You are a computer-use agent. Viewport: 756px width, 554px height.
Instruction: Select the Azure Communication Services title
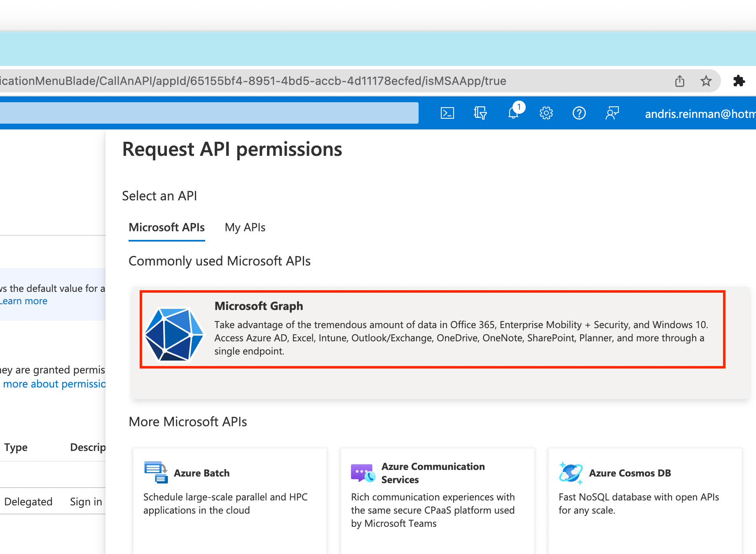[433, 473]
